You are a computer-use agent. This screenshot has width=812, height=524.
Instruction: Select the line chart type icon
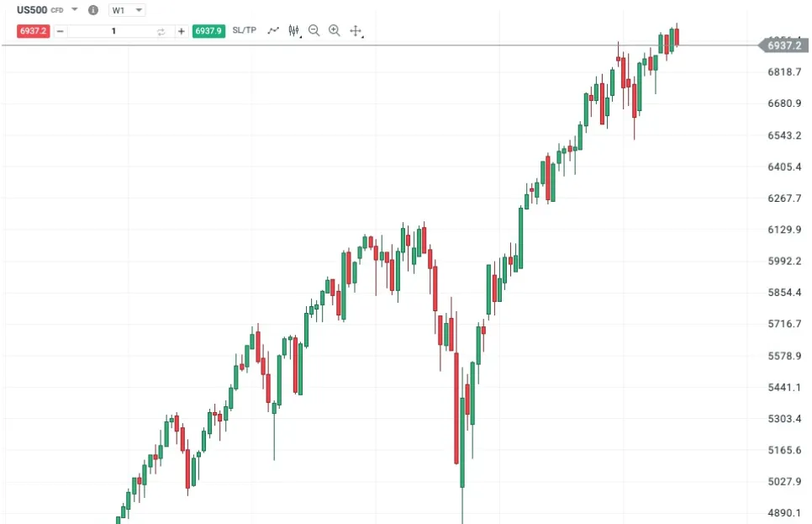[x=272, y=30]
